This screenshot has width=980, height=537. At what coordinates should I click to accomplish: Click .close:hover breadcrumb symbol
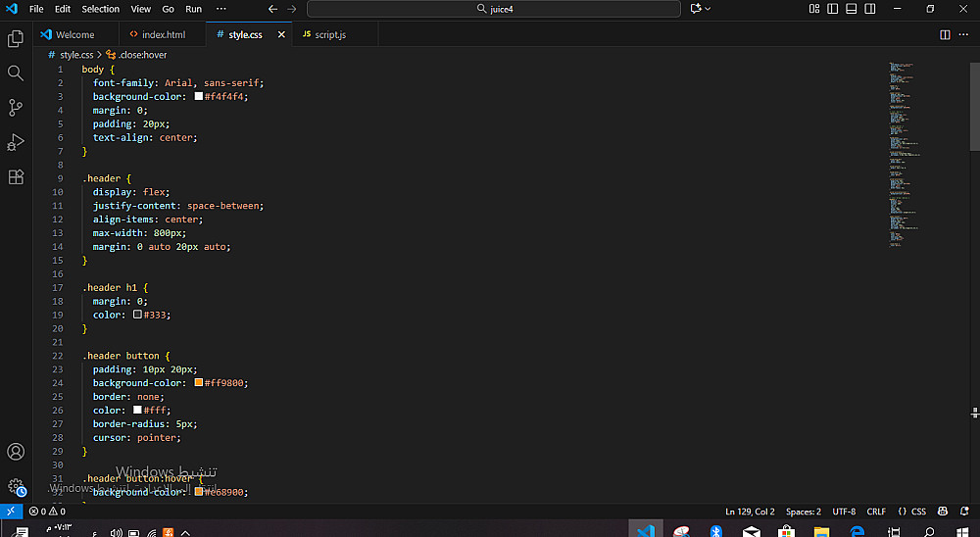[142, 55]
